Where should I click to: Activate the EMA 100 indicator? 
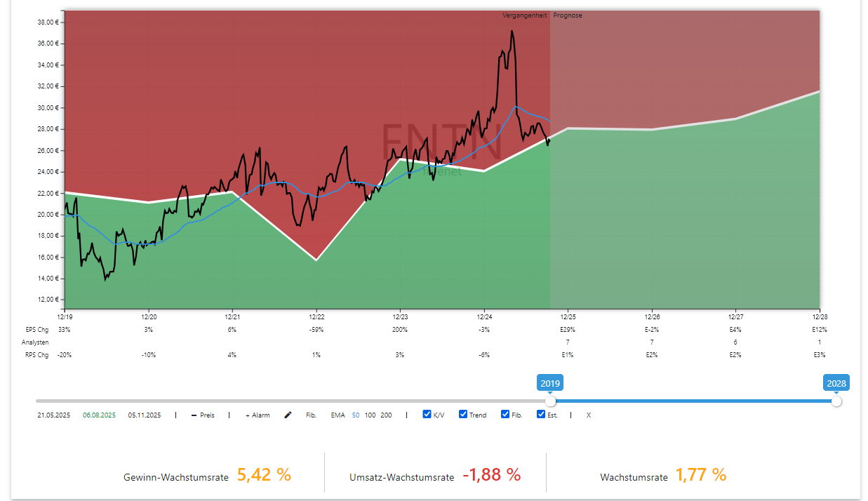pos(369,415)
